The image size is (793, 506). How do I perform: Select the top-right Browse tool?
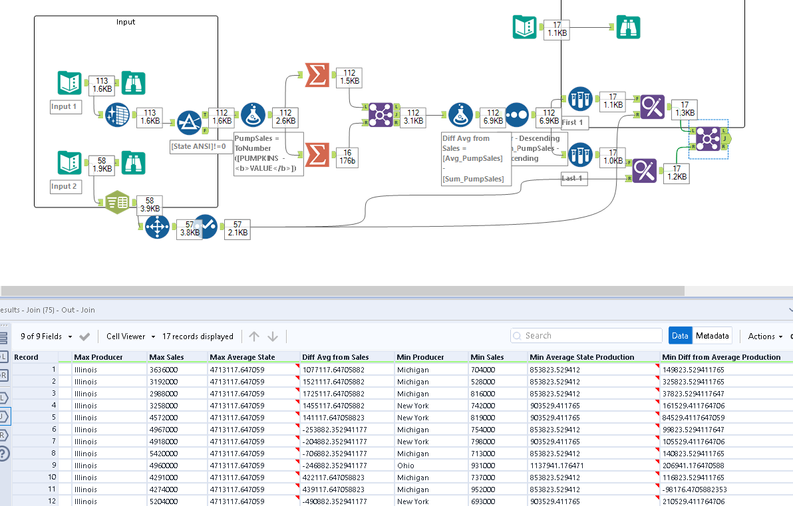point(629,27)
